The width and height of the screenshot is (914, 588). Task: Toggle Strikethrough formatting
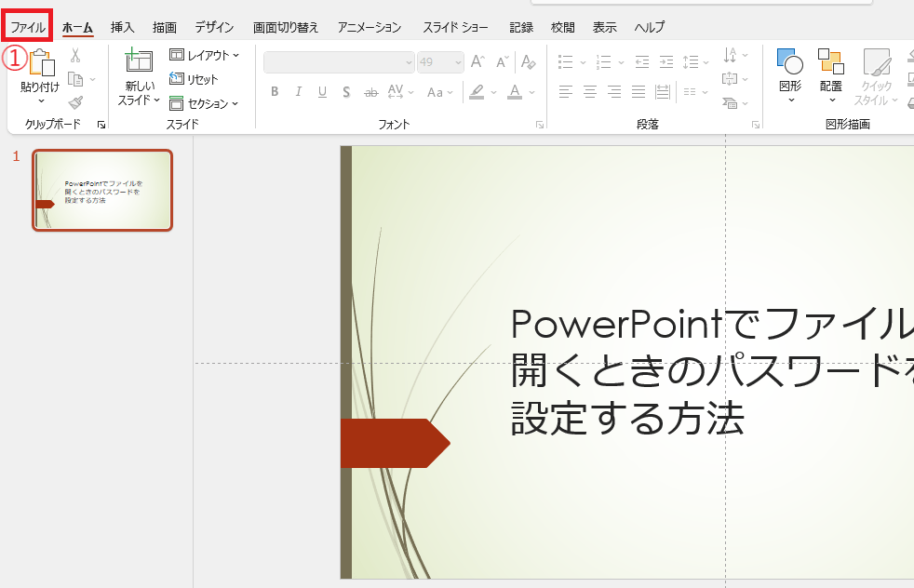pyautogui.click(x=370, y=92)
